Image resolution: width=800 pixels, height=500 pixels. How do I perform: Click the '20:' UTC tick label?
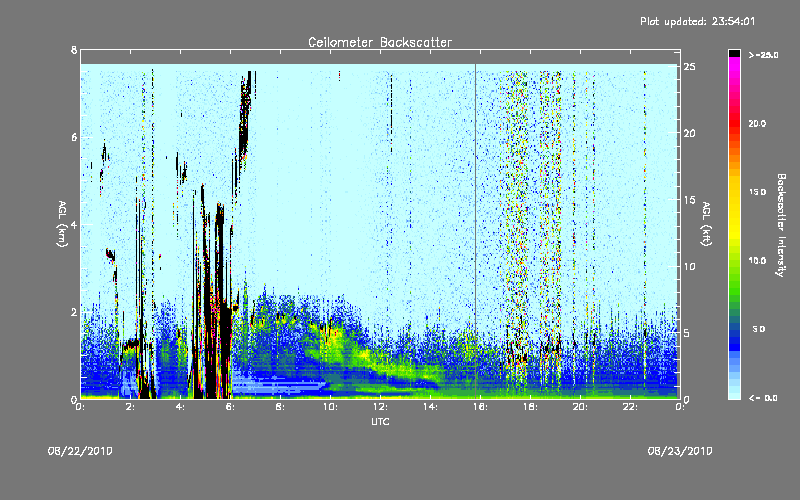[580, 407]
